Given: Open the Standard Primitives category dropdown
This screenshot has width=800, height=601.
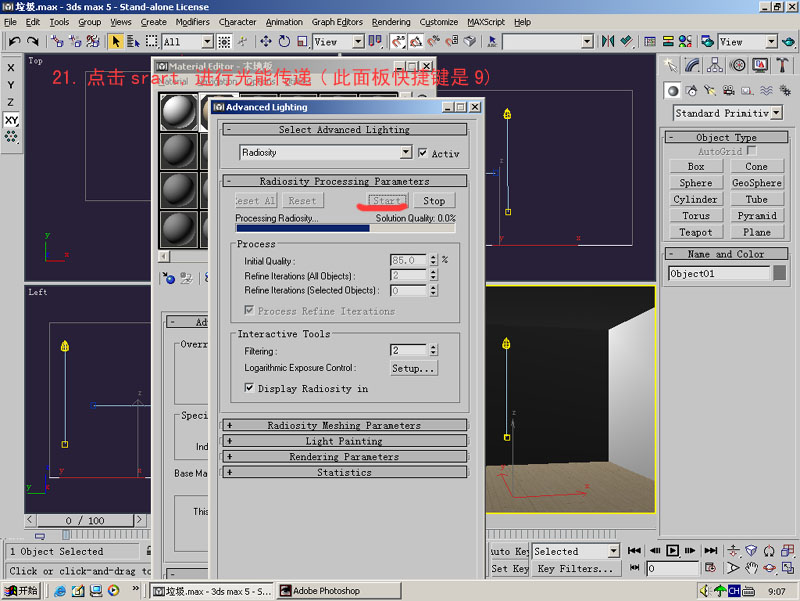Looking at the screenshot, I should (x=777, y=113).
